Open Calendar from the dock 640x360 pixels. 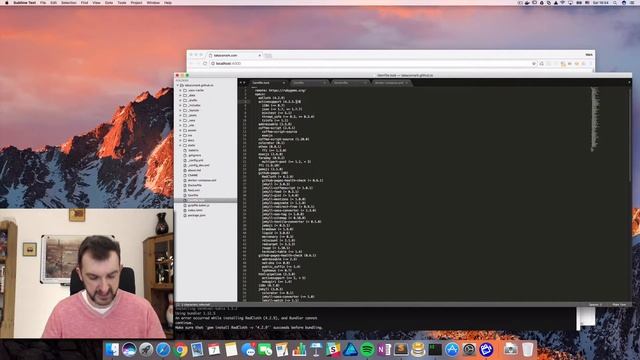[x=214, y=349]
